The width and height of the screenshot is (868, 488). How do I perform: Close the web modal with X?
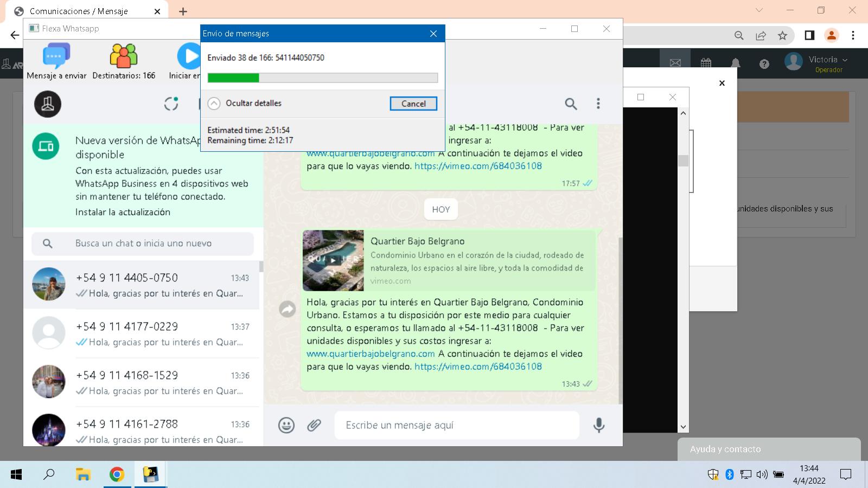pyautogui.click(x=722, y=83)
